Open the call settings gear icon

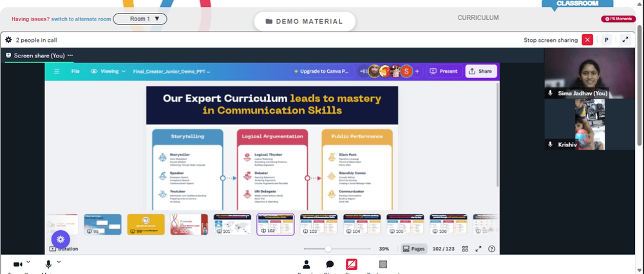tap(8, 40)
